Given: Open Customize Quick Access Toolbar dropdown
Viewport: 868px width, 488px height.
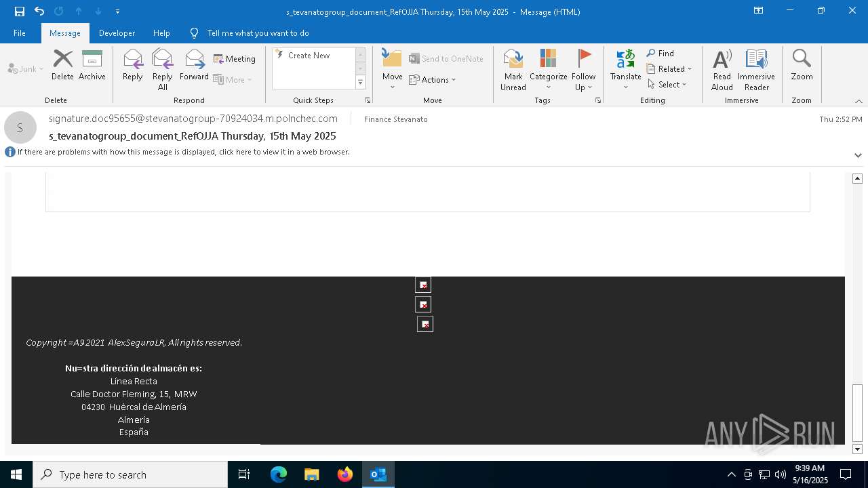Looking at the screenshot, I should (x=118, y=12).
